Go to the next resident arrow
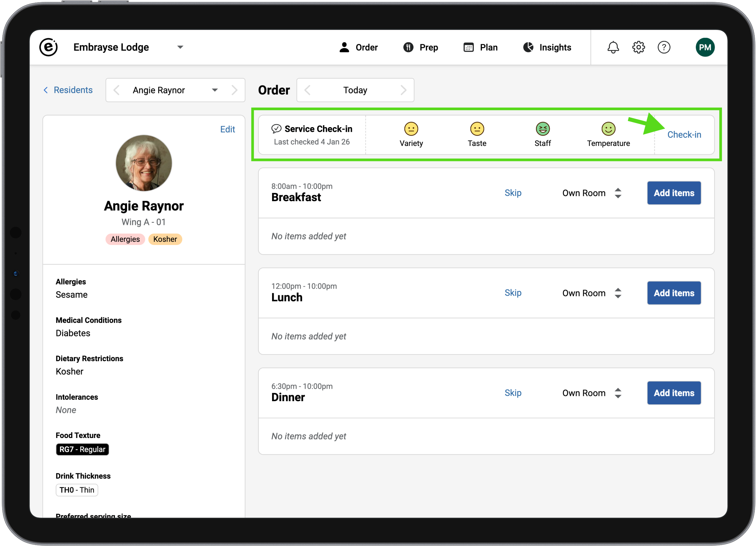The image size is (756, 546). tap(234, 90)
